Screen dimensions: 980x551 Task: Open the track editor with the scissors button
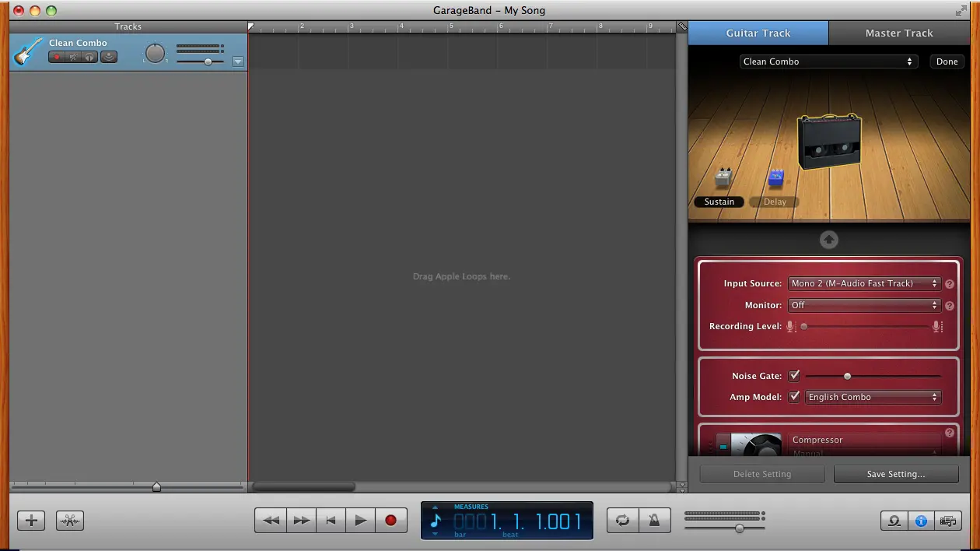point(70,521)
